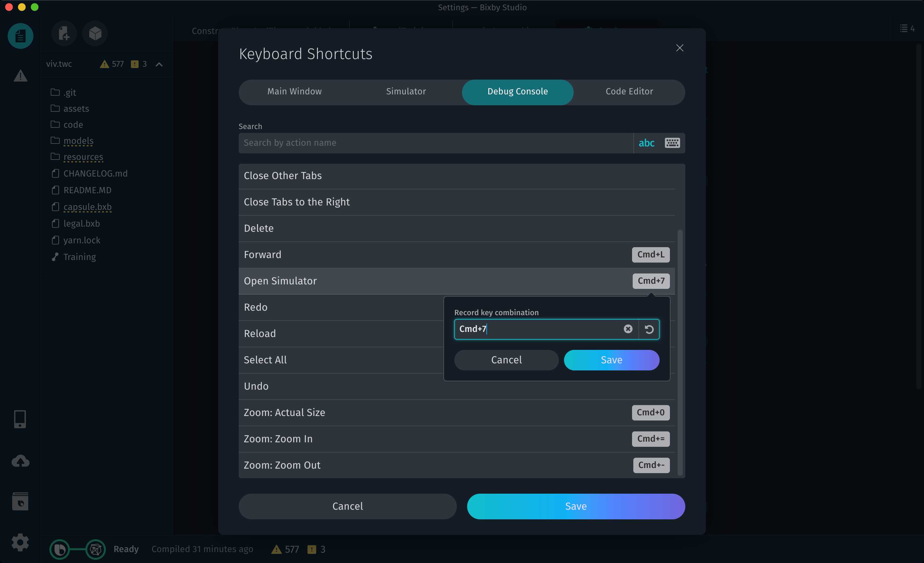Click the Cmd+- badge for Zoom Out
924x563 pixels.
tap(651, 465)
